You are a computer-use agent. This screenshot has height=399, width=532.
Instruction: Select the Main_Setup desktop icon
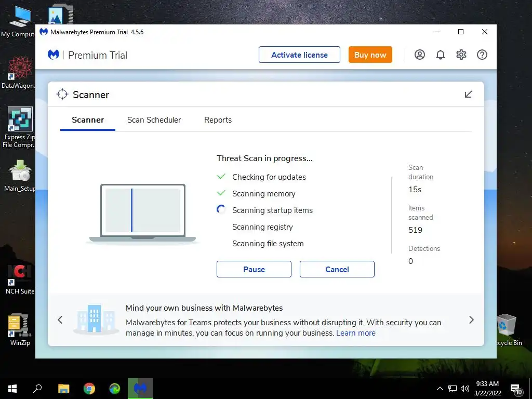(x=20, y=176)
